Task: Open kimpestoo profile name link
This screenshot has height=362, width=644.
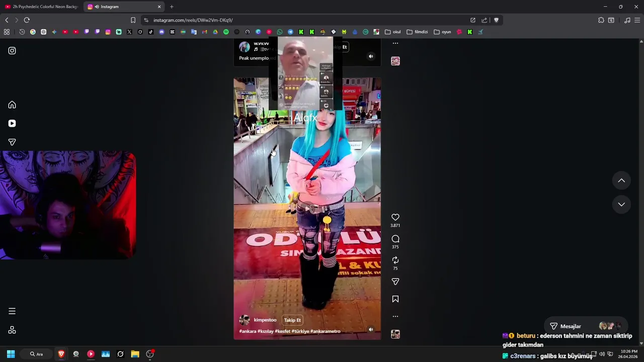Action: (265, 320)
